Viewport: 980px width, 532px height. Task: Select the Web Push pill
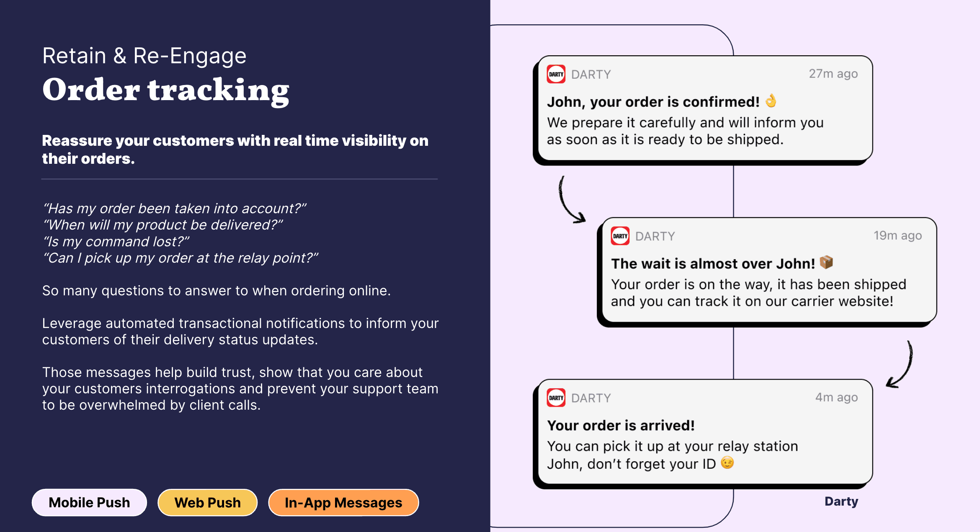(x=207, y=502)
